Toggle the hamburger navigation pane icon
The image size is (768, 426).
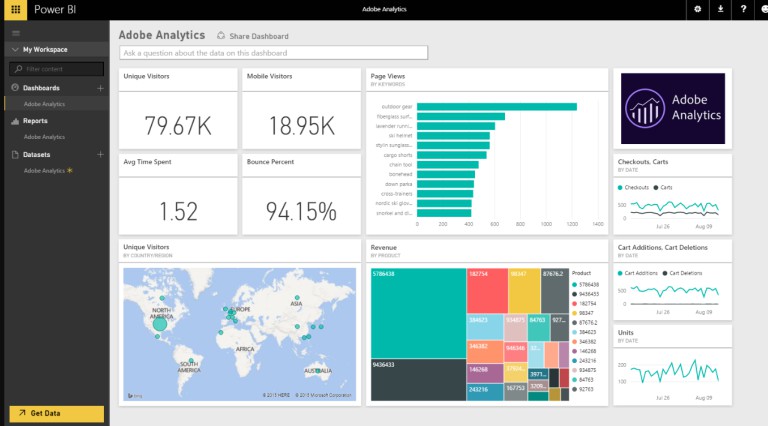coord(16,33)
